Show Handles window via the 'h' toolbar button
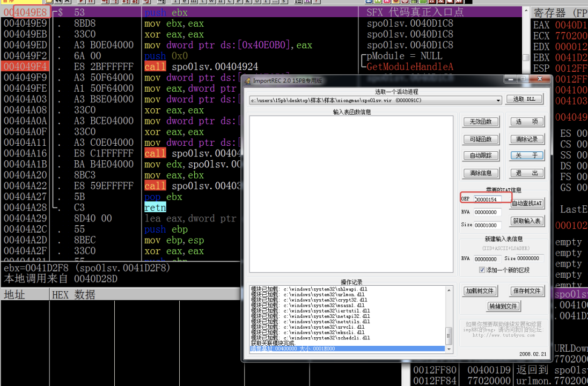The height and width of the screenshot is (386, 588). 220,2
